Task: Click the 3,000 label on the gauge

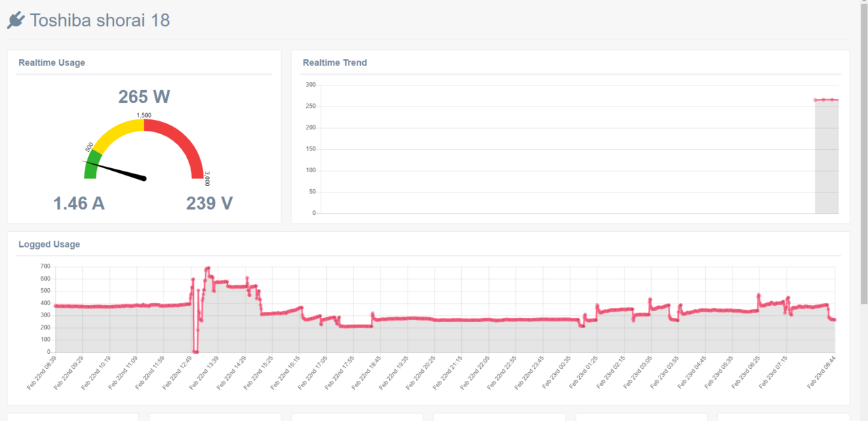Action: pyautogui.click(x=207, y=178)
